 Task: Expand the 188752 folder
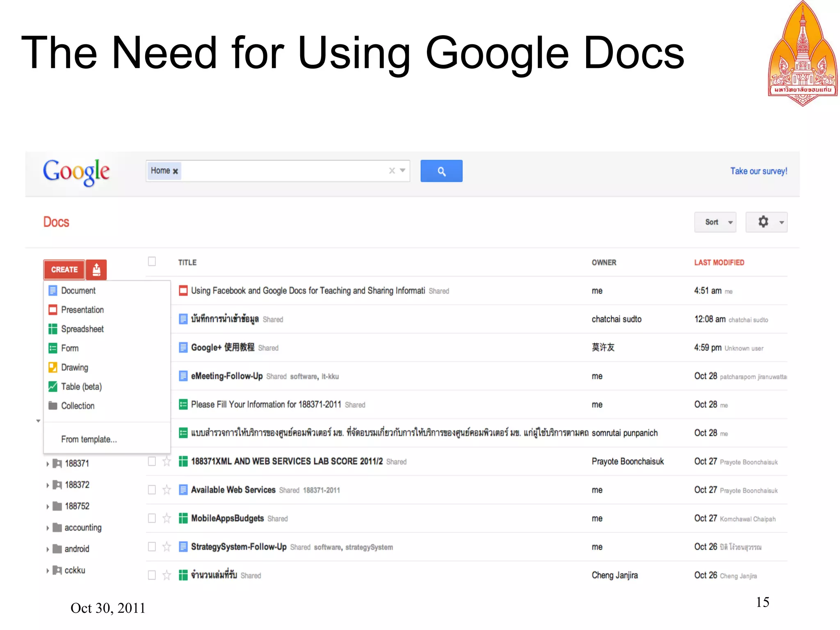48,507
